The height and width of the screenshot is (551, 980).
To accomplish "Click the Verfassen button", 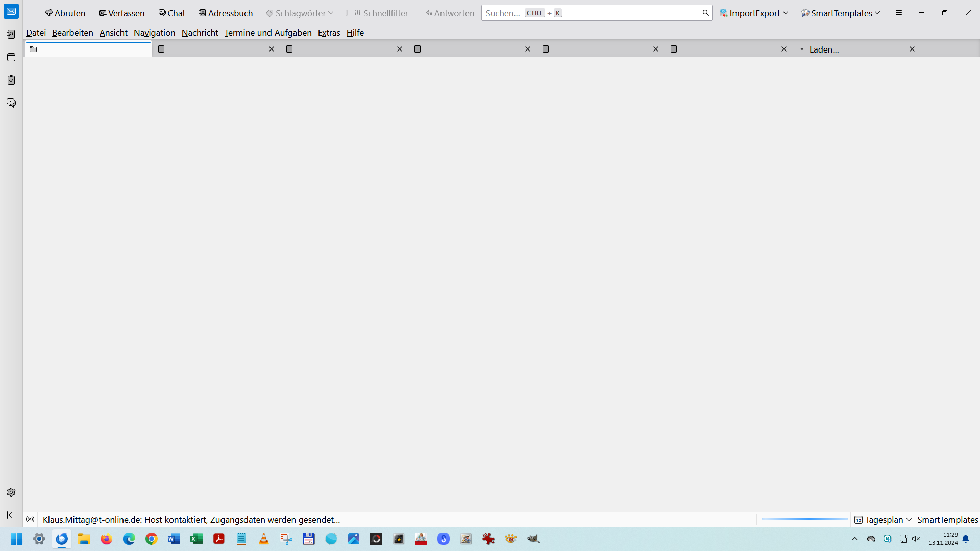I will pyautogui.click(x=122, y=13).
